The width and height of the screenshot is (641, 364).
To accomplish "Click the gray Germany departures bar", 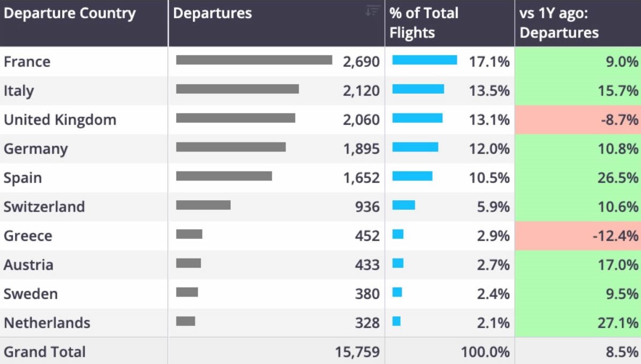I will pos(231,147).
